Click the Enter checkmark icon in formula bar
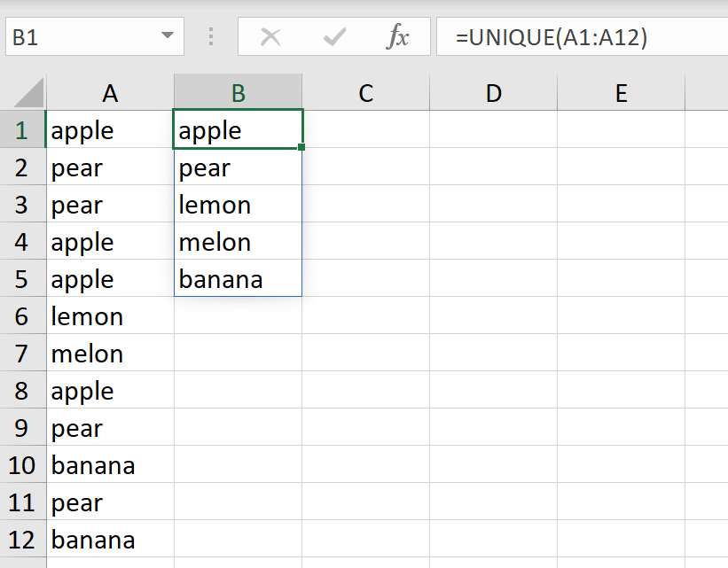The image size is (728, 568). click(334, 37)
